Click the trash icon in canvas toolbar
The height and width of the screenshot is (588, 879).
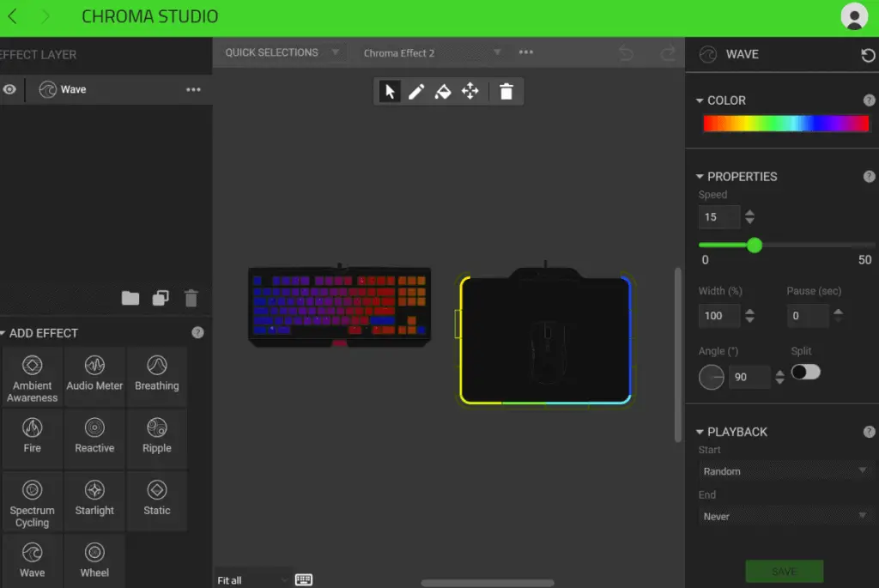(506, 91)
